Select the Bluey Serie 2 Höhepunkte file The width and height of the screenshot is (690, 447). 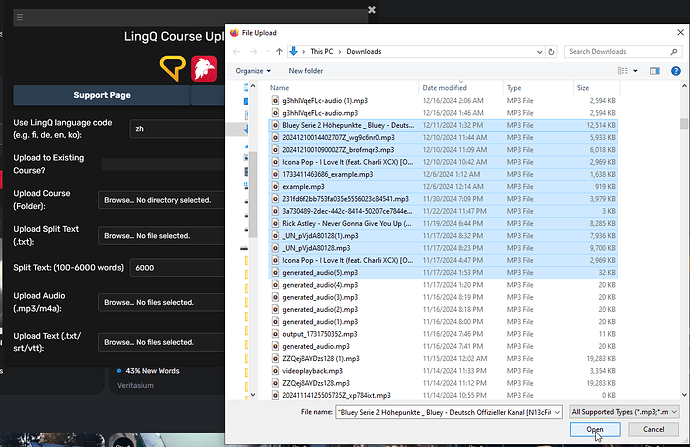(443, 125)
